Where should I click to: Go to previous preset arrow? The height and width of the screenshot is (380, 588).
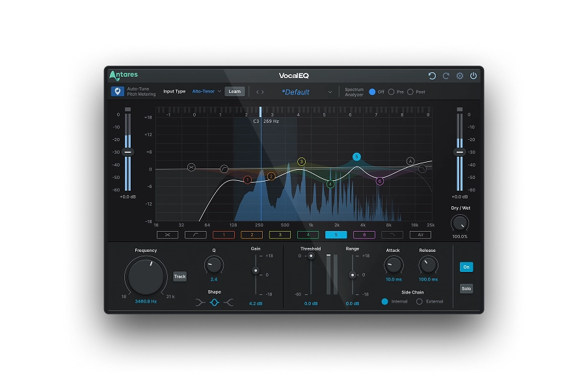(258, 92)
